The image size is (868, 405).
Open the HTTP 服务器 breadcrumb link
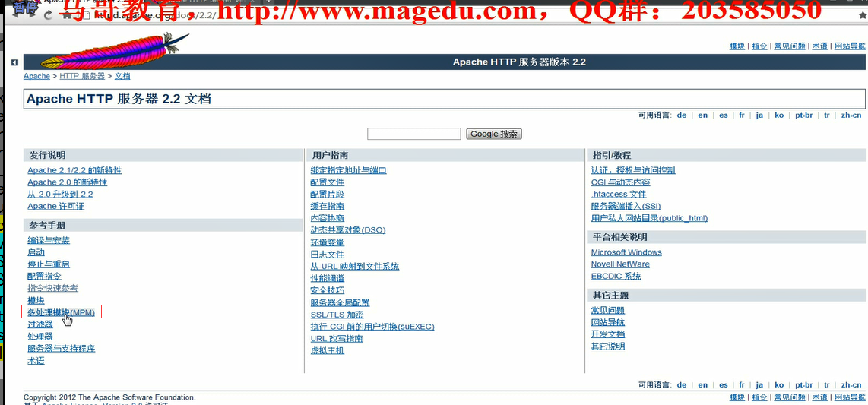pos(82,76)
